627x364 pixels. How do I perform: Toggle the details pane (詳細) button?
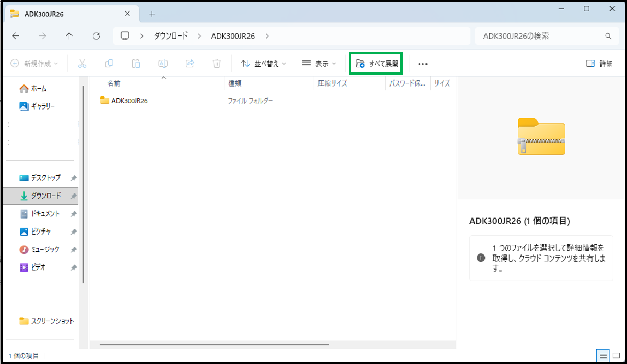[599, 64]
